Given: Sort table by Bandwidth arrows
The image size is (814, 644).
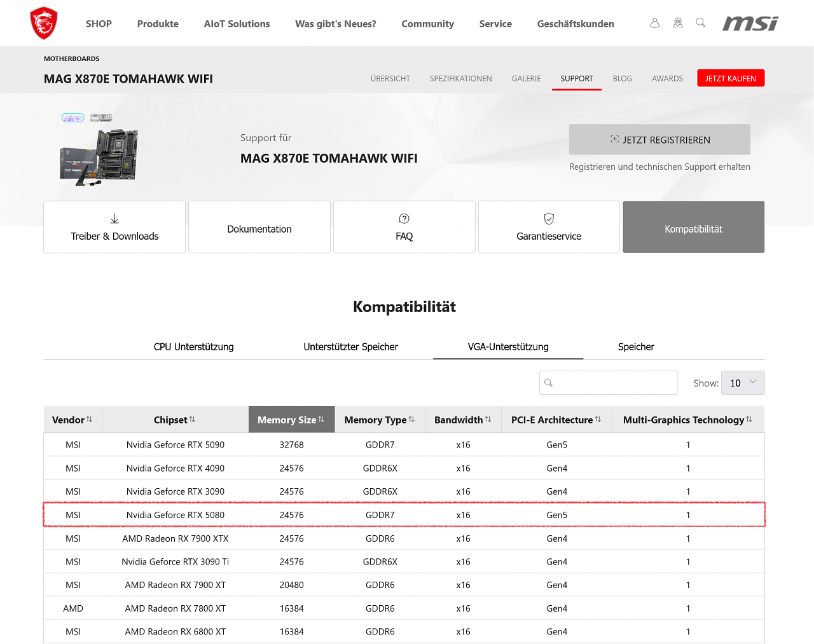Looking at the screenshot, I should coord(488,420).
